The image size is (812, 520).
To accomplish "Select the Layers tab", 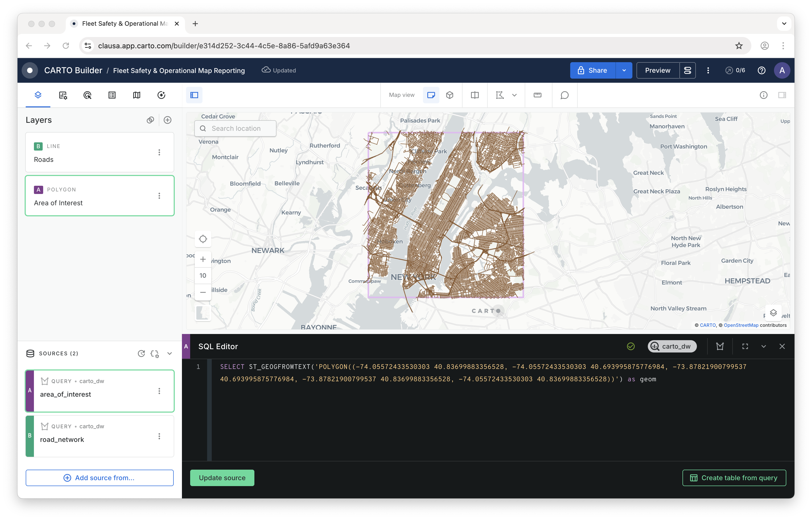I will click(x=38, y=95).
